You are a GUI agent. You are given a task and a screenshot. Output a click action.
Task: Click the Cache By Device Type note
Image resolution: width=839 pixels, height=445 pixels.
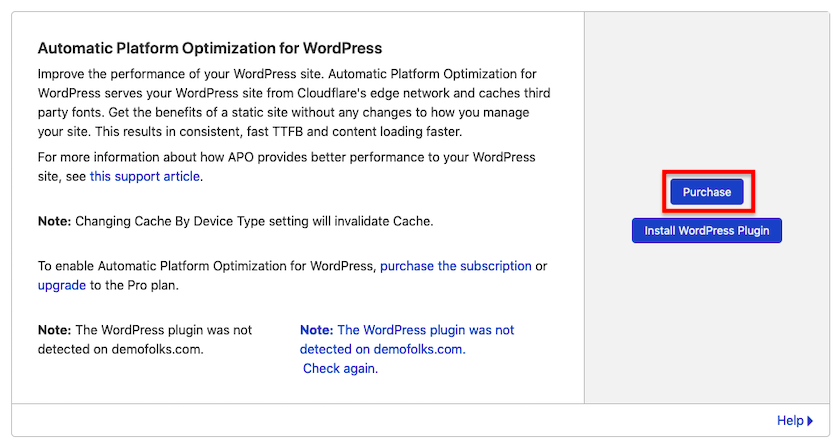pos(235,221)
